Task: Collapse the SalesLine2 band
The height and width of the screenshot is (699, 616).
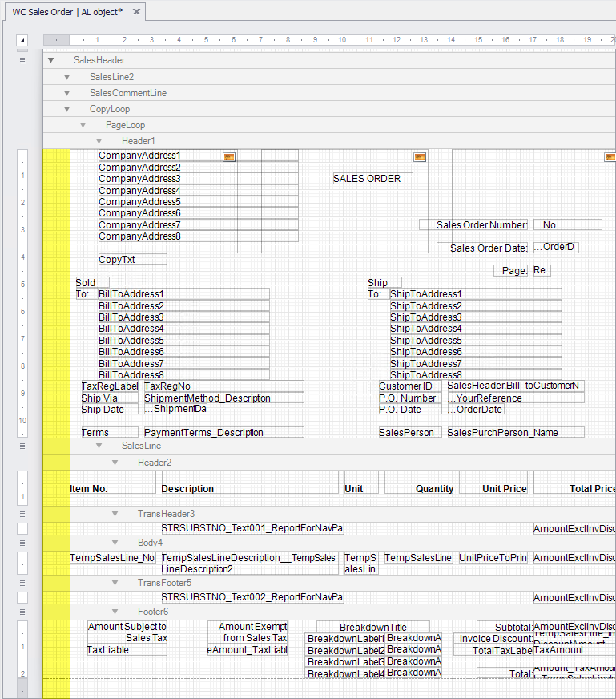Action: (66, 77)
